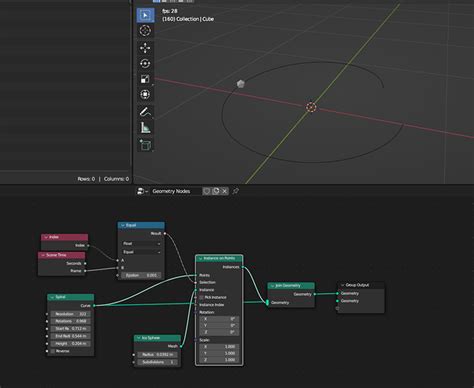Unlink the Geometry Nodes datablock
This screenshot has width=474, height=388.
click(x=224, y=191)
